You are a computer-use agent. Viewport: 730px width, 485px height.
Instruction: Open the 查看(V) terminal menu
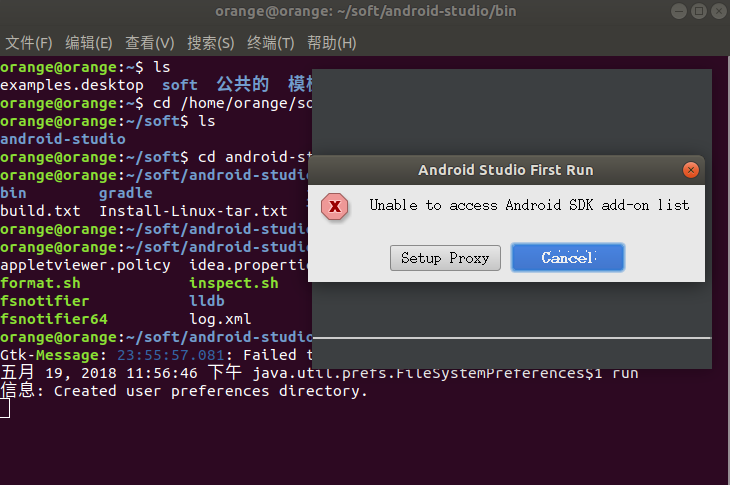pos(149,43)
